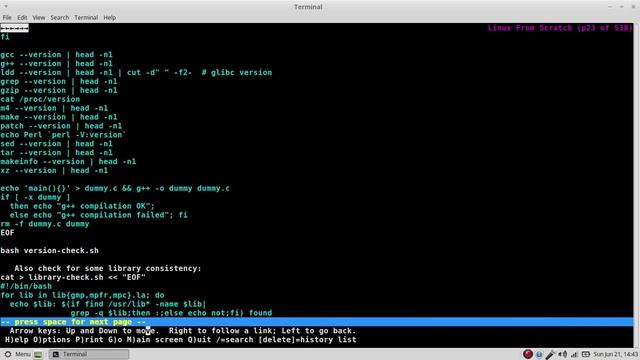Click the 'Linux From Scratch (p23 of 538)' header
Viewport: 640px width, 360px height.
[560, 28]
